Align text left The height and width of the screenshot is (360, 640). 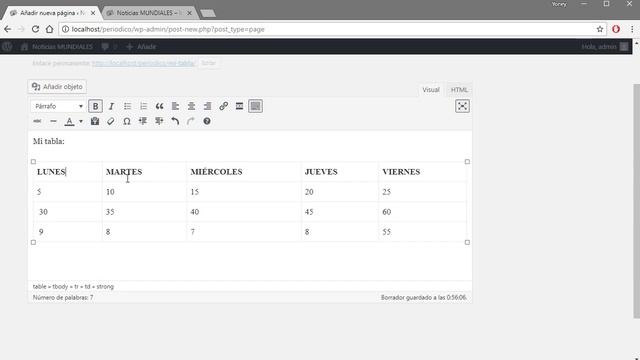click(175, 106)
